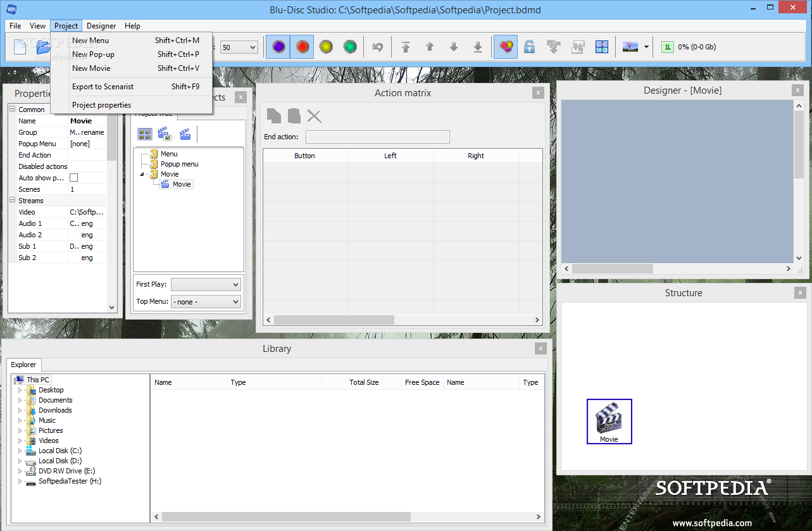Toggle the red color button in the toolbar
This screenshot has width=812, height=531.
pos(303,47)
